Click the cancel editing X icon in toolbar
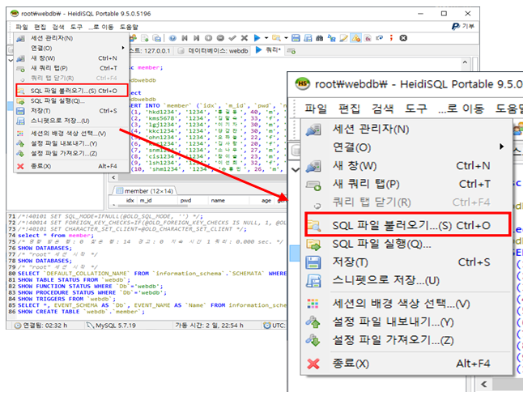Image resolution: width=532 pixels, height=400 pixels. click(245, 38)
